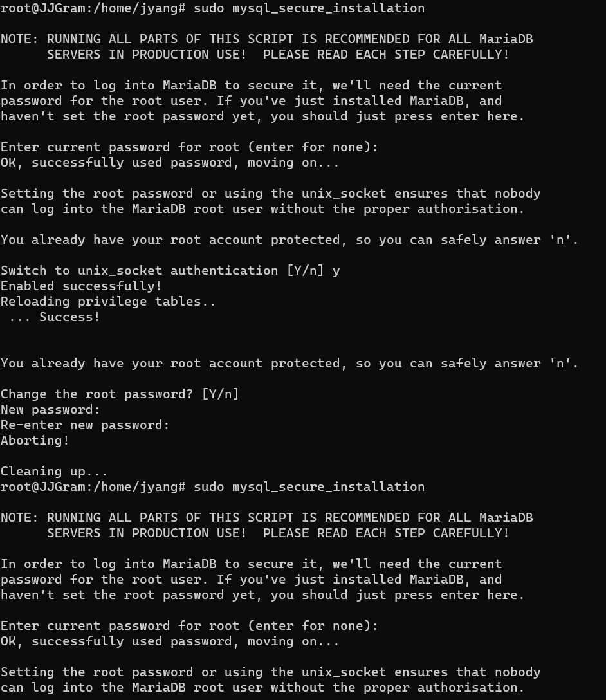The width and height of the screenshot is (606, 700).
Task: Click the last 'Setting the root password or using' line
Action: click(x=270, y=672)
